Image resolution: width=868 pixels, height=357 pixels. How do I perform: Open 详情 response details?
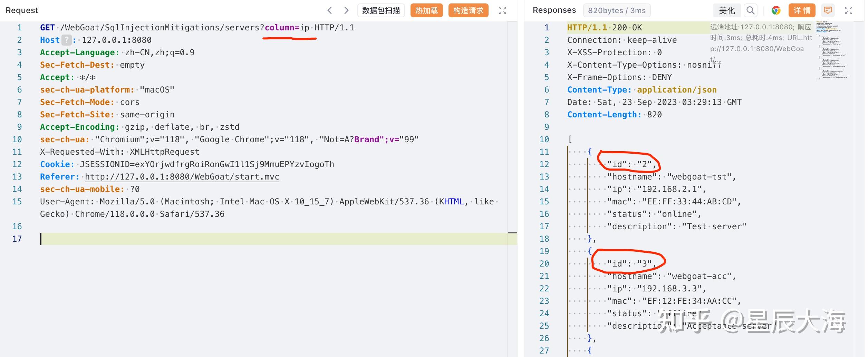click(x=802, y=11)
